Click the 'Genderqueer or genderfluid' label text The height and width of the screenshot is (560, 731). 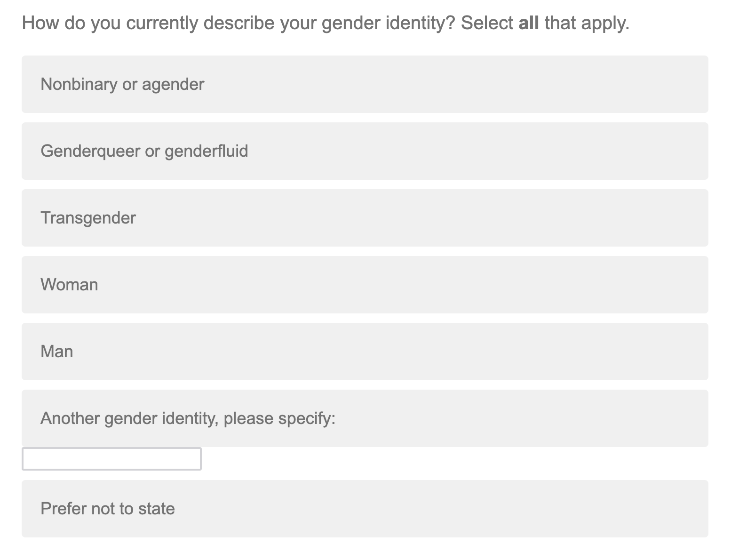tap(144, 151)
